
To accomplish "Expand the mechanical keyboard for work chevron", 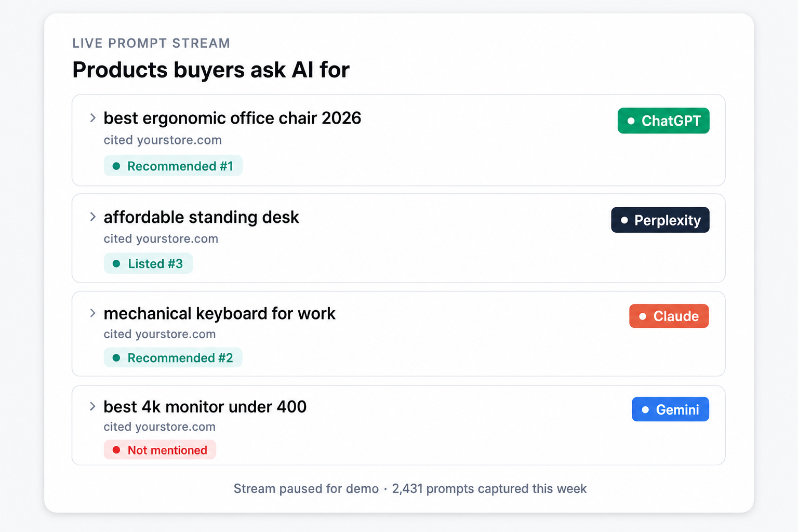I will pyautogui.click(x=92, y=313).
